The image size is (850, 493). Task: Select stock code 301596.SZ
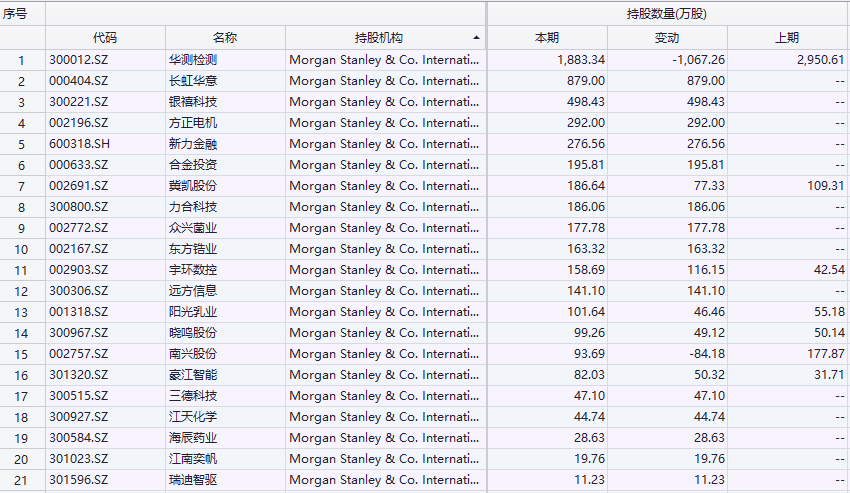click(x=79, y=480)
